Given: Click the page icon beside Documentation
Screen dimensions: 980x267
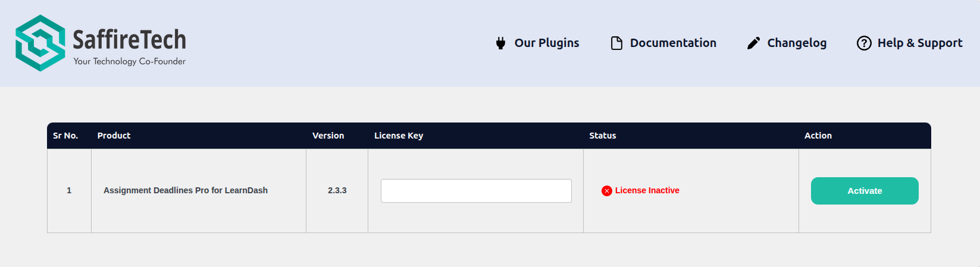Looking at the screenshot, I should tap(616, 43).
